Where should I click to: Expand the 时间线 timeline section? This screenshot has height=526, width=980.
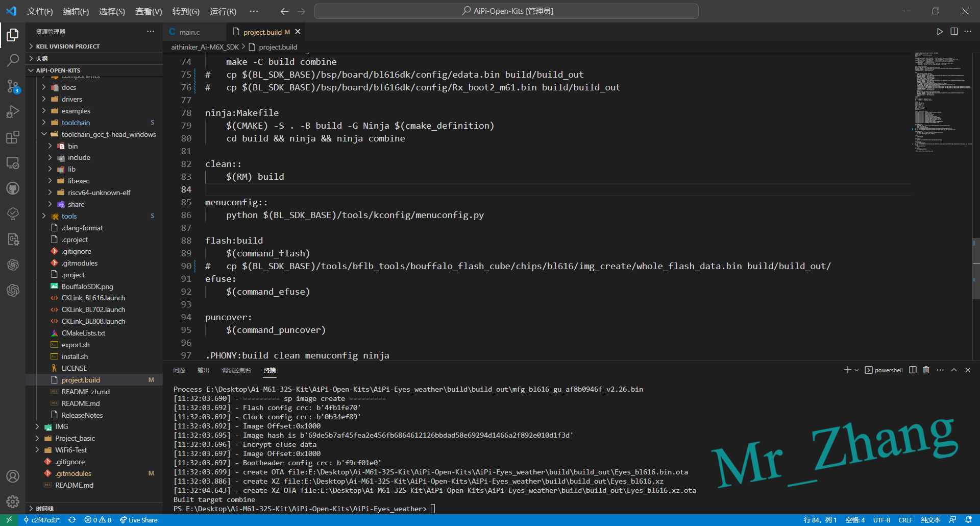[x=94, y=509]
